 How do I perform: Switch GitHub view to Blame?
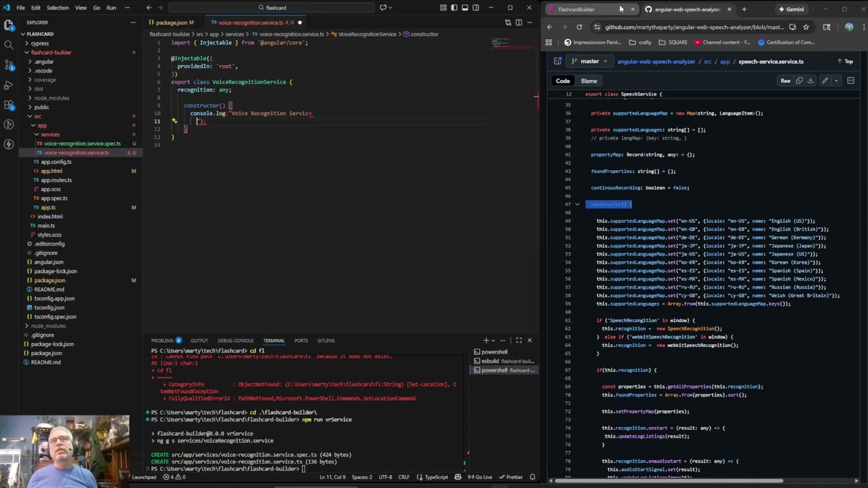coord(589,81)
